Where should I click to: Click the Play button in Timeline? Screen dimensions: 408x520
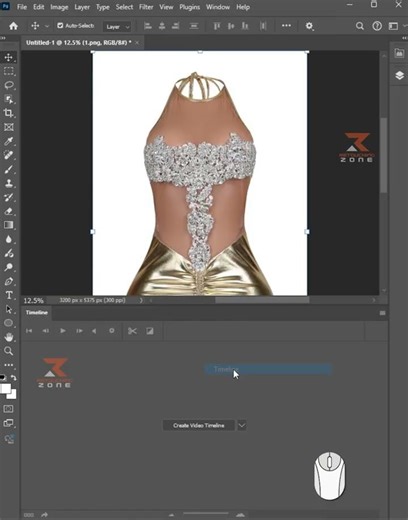(x=62, y=331)
